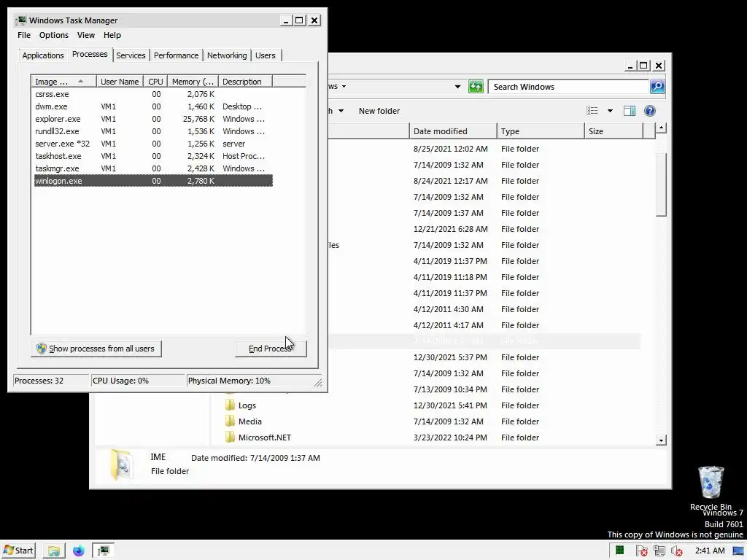Click the Microsoft.NET folder icon
The height and width of the screenshot is (560, 747).
click(x=230, y=437)
